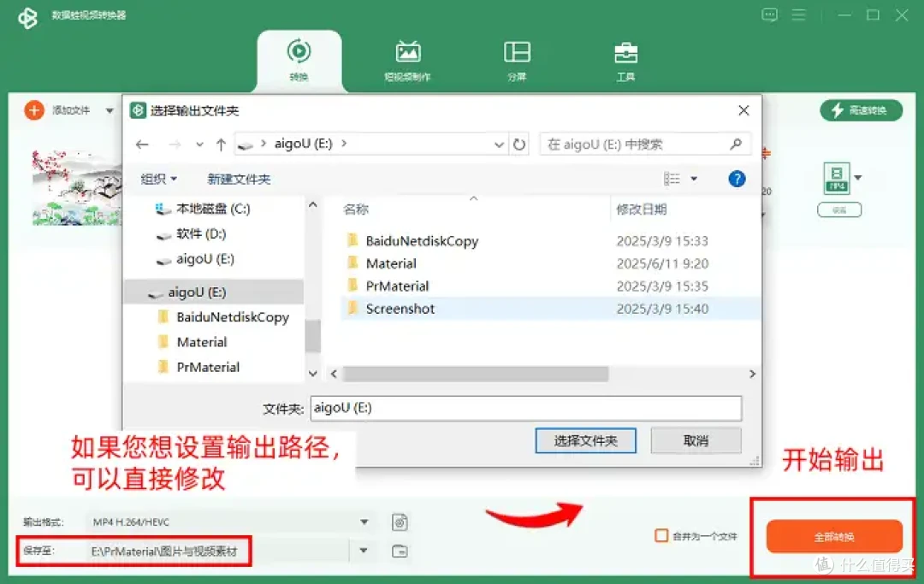
Task: Switch to the 转换 convert tab
Action: click(x=299, y=61)
